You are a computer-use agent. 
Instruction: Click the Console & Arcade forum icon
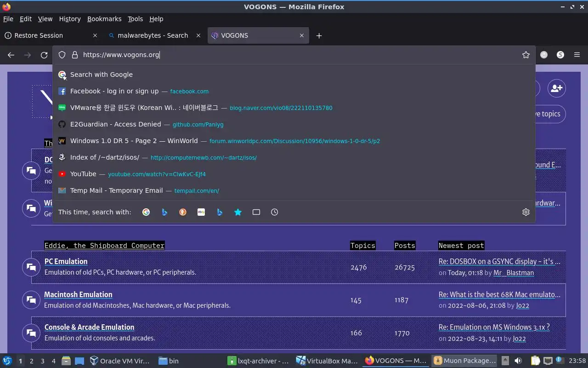[x=31, y=333]
